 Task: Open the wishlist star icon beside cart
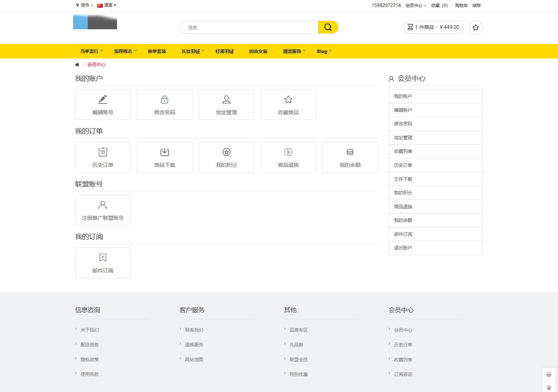tap(475, 28)
